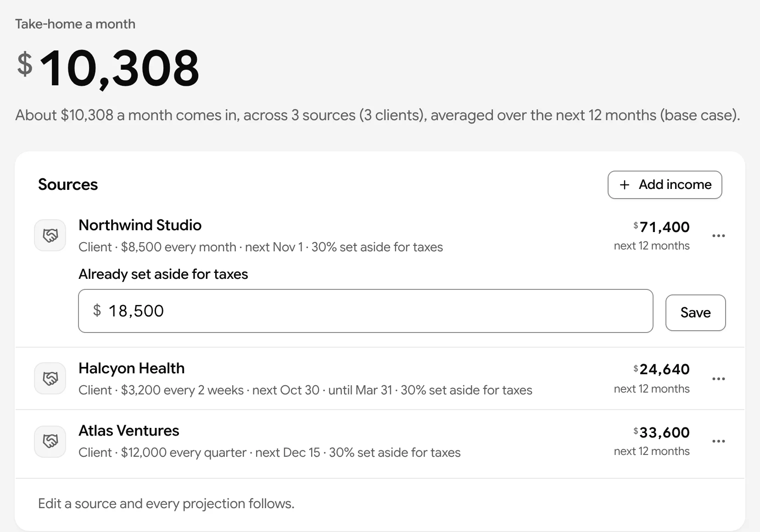Select the Atlas Ventures source name
760x532 pixels.
(x=129, y=431)
